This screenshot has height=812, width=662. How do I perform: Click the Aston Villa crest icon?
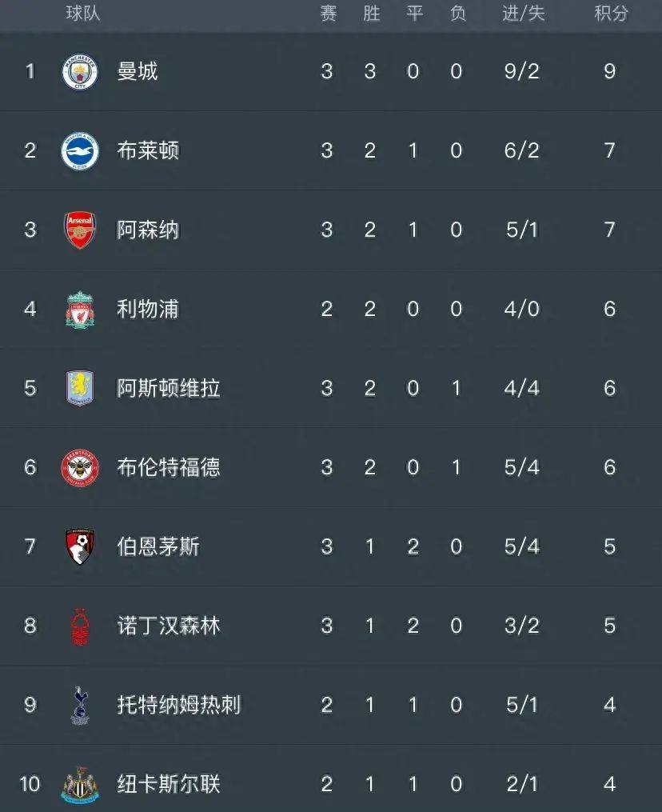tap(80, 388)
